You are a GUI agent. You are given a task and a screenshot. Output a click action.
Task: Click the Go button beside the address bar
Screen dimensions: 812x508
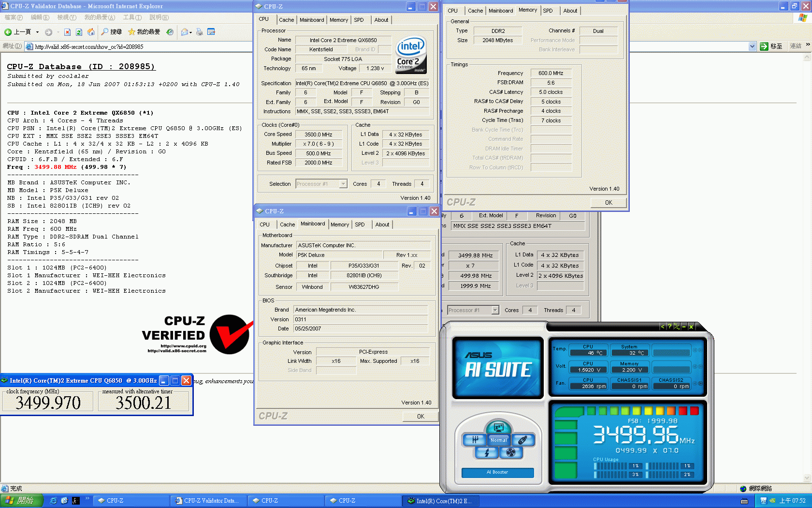coord(771,46)
